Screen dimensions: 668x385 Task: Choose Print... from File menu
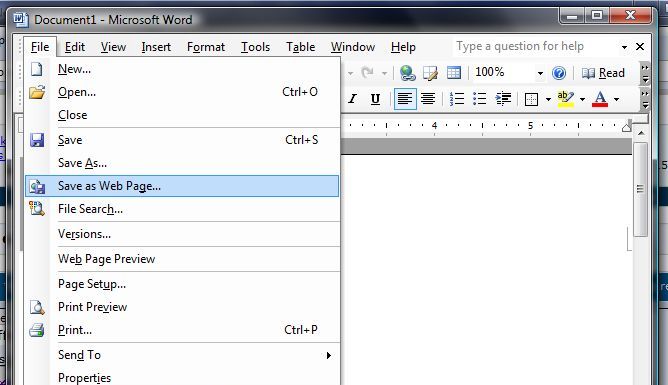click(182, 330)
